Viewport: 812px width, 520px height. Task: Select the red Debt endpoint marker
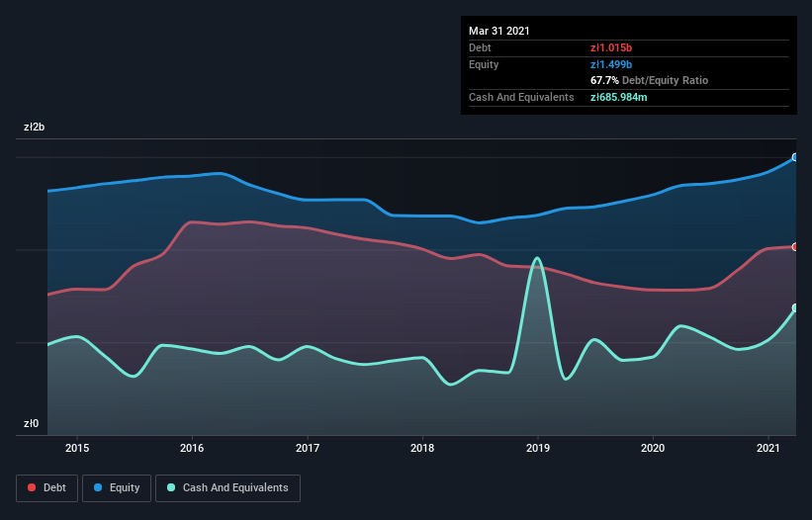coord(795,247)
